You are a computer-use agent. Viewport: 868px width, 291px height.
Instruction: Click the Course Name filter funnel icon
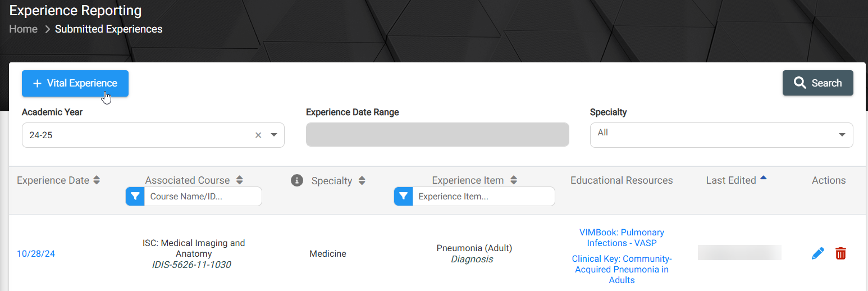click(135, 197)
